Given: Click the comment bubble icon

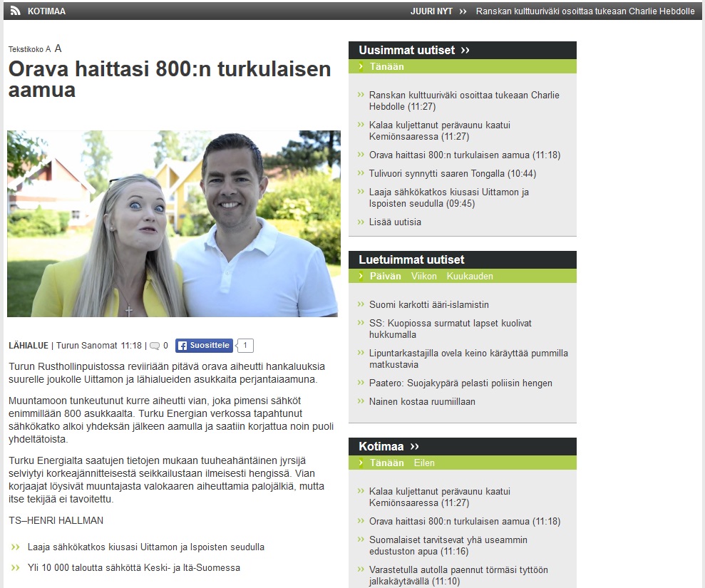Looking at the screenshot, I should pyautogui.click(x=154, y=346).
